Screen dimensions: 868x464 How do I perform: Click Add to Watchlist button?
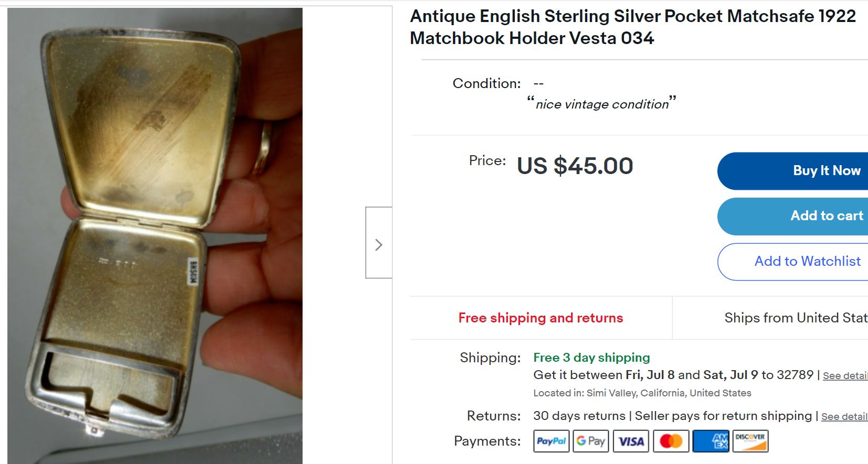tap(807, 262)
